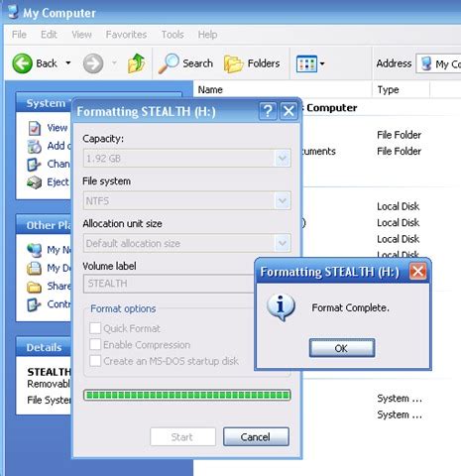461x476 pixels.
Task: Click the My Documents icon in Other Places
Action: click(34, 268)
